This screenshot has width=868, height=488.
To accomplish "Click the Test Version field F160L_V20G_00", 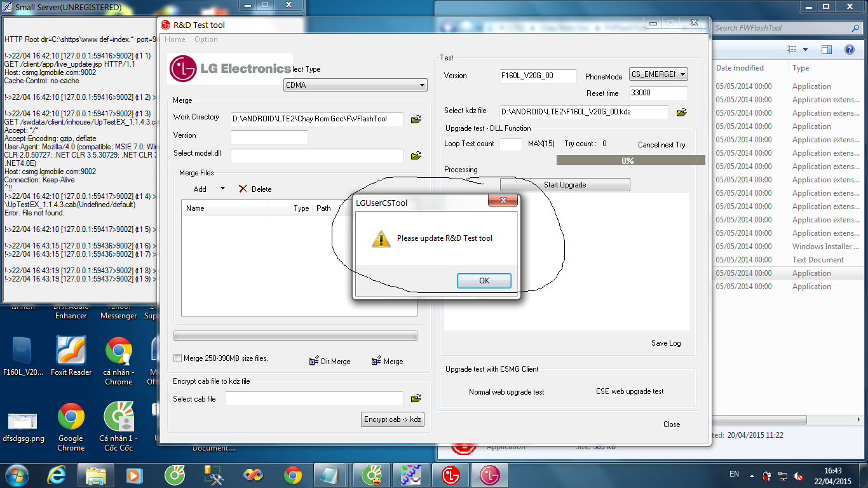I will pos(538,76).
